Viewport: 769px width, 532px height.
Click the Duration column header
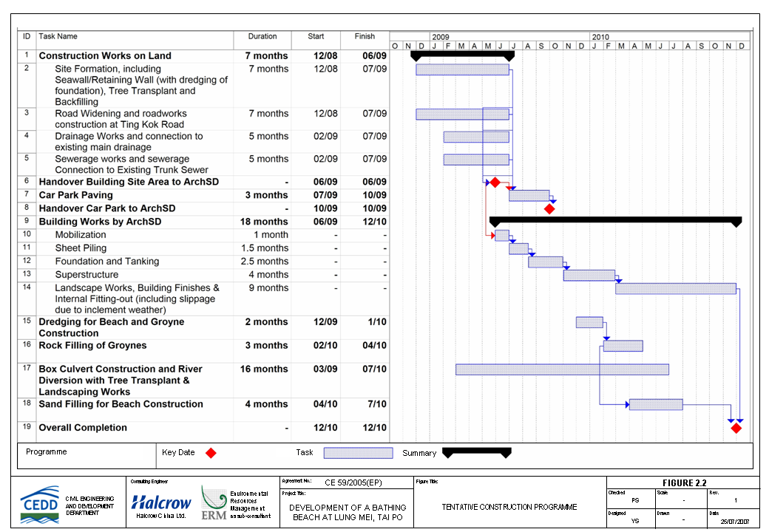262,36
